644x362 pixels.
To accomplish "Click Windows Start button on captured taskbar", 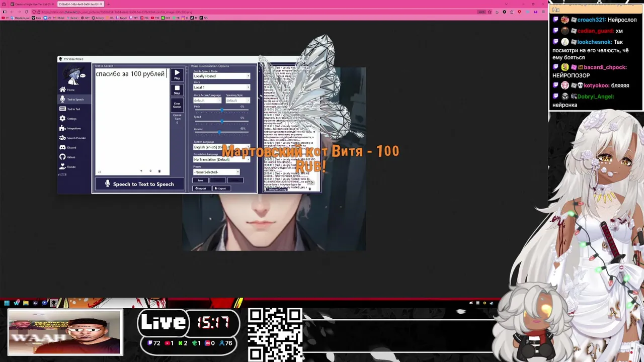I will 7,303.
